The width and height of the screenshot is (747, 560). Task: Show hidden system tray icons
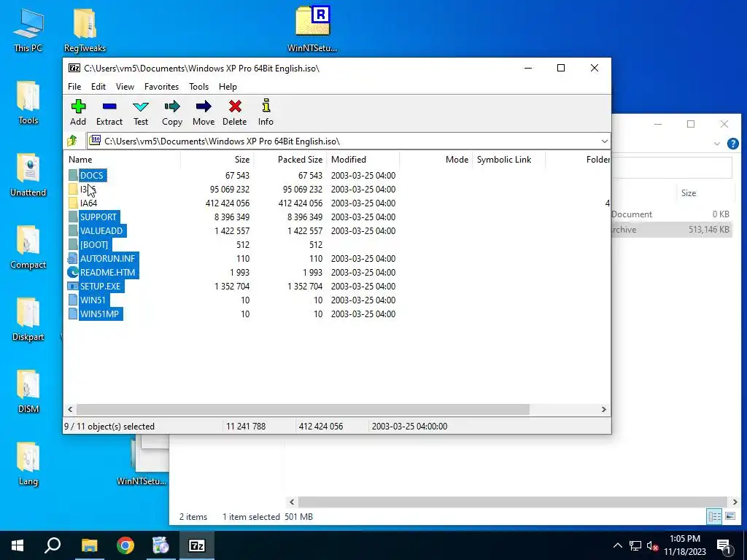pos(617,545)
